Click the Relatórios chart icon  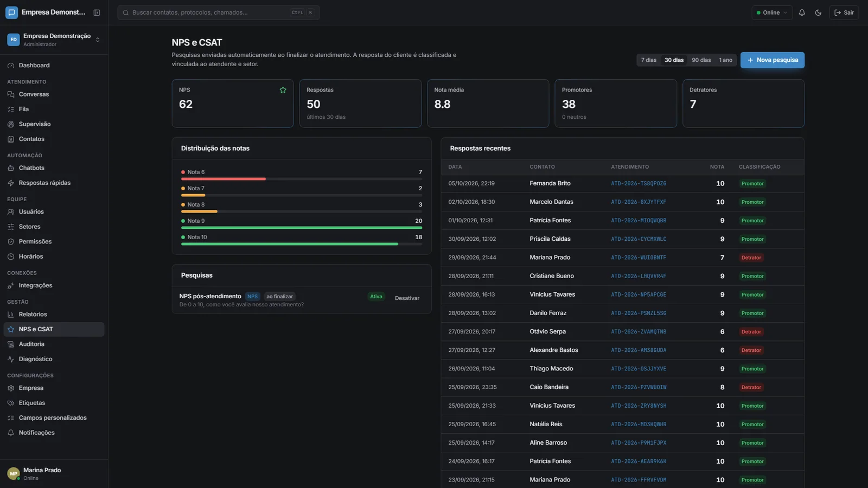point(11,314)
